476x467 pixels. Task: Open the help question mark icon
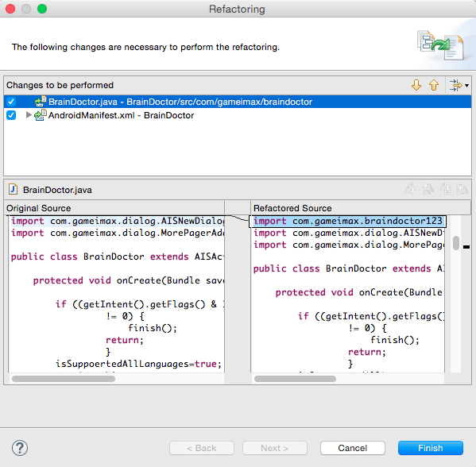point(20,448)
